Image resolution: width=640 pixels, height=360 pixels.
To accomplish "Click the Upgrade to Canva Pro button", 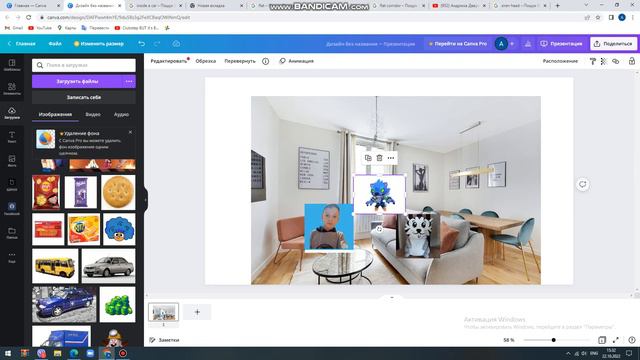I will [x=458, y=44].
